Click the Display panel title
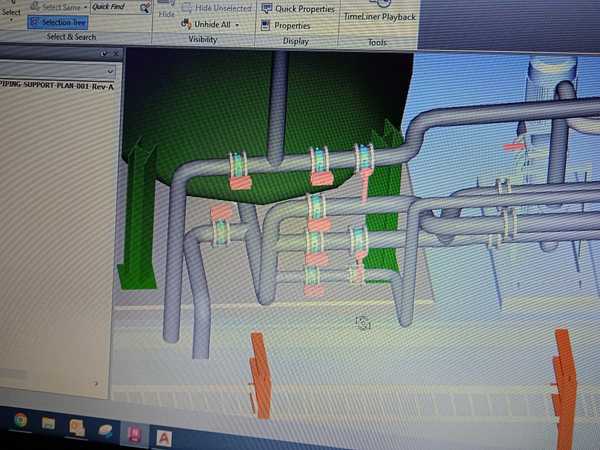Image resolution: width=600 pixels, height=450 pixels. point(296,41)
